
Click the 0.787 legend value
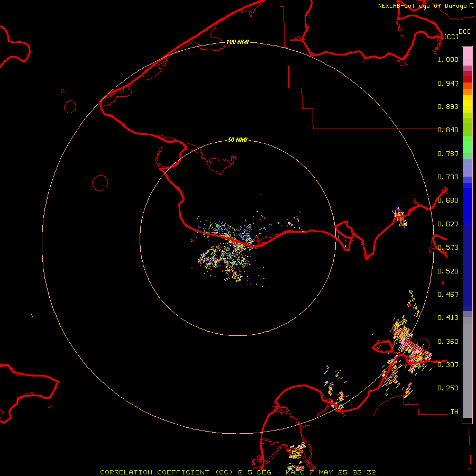click(448, 153)
